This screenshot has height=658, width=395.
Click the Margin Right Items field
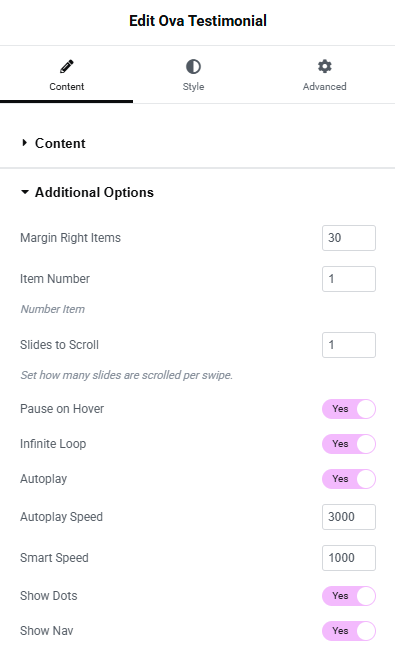[x=349, y=238]
